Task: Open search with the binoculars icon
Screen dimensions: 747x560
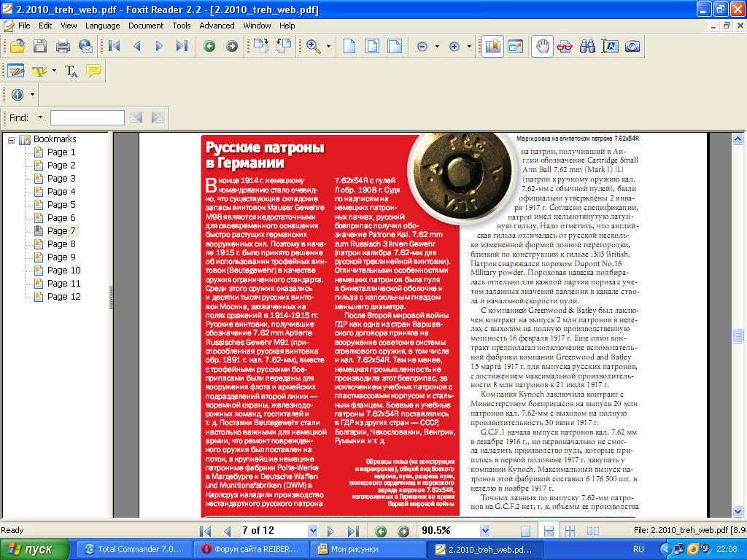Action: [587, 46]
